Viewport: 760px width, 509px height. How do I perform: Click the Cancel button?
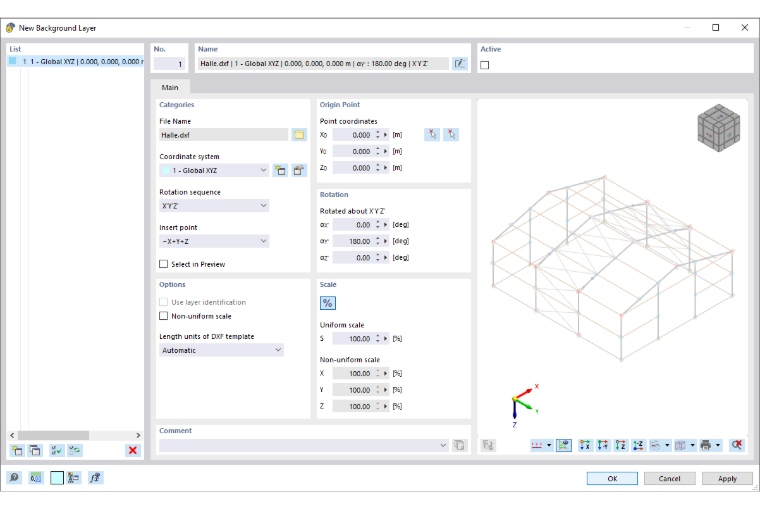point(669,478)
